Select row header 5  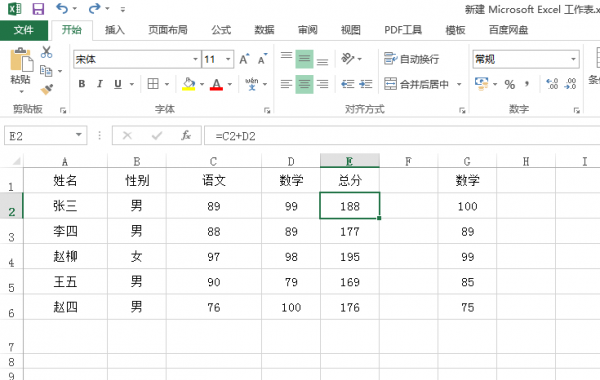(11, 282)
